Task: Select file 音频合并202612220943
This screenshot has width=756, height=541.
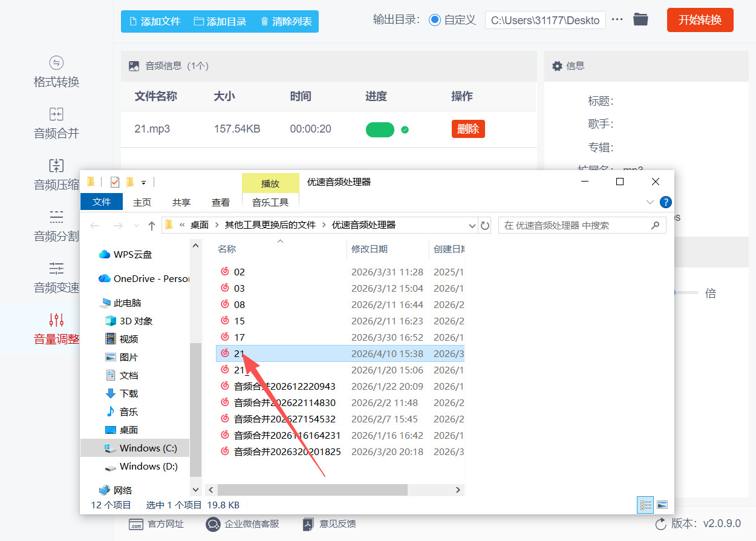Action: click(x=284, y=387)
